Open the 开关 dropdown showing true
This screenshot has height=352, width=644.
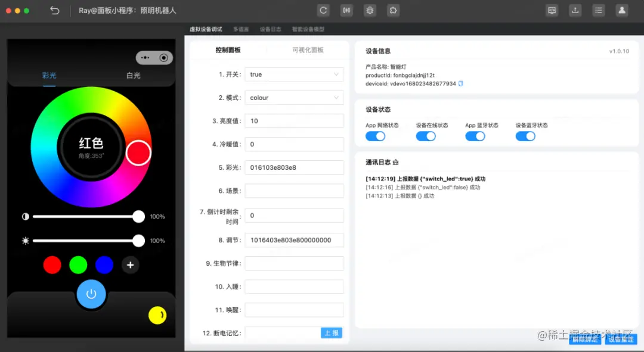[x=293, y=74]
